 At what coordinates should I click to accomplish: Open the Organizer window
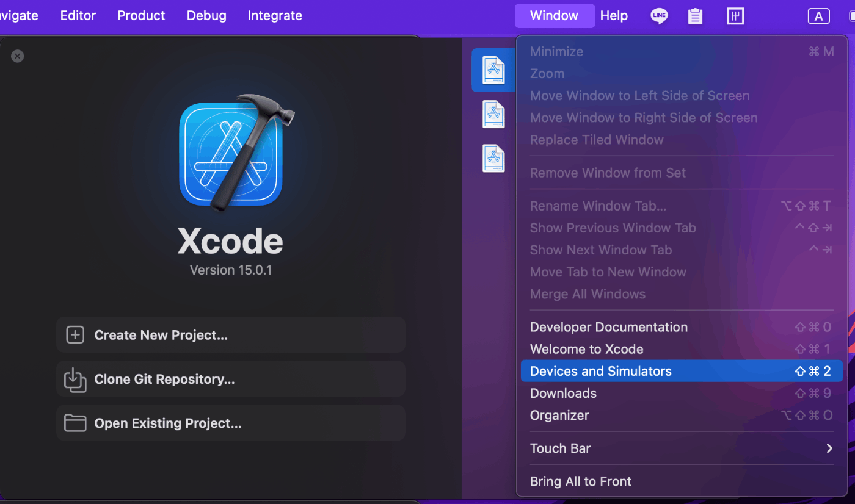(x=682, y=415)
